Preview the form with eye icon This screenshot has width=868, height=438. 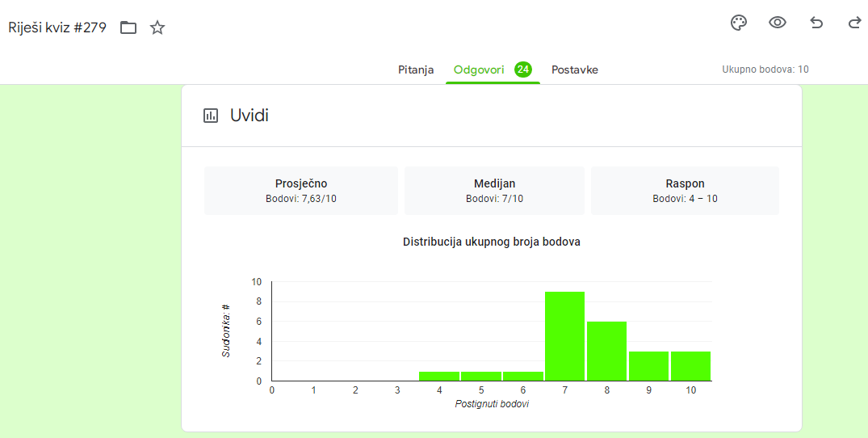coord(778,23)
